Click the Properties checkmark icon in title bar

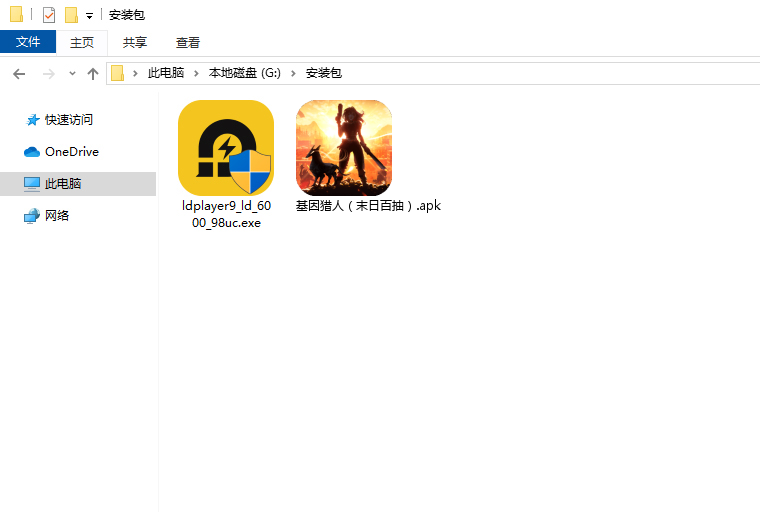[x=49, y=15]
